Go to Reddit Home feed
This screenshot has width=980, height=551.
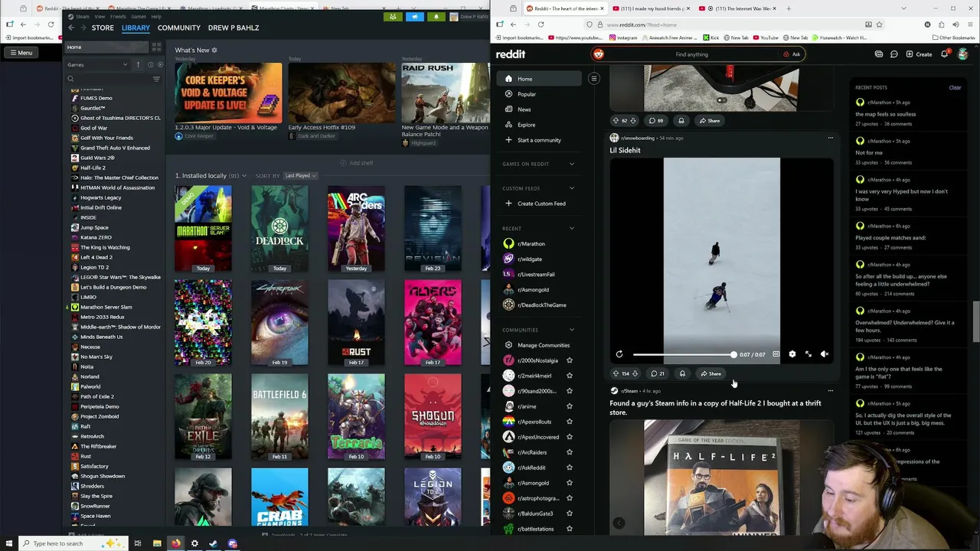(539, 79)
